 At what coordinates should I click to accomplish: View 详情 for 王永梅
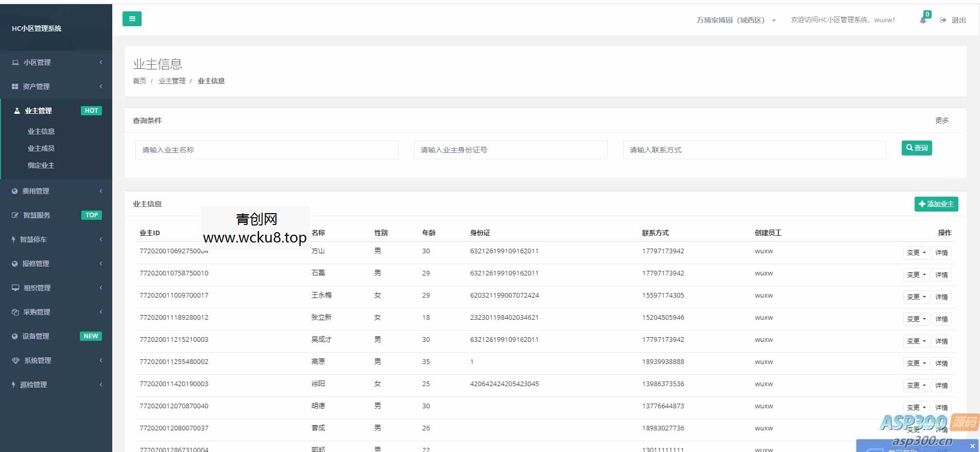(x=941, y=297)
